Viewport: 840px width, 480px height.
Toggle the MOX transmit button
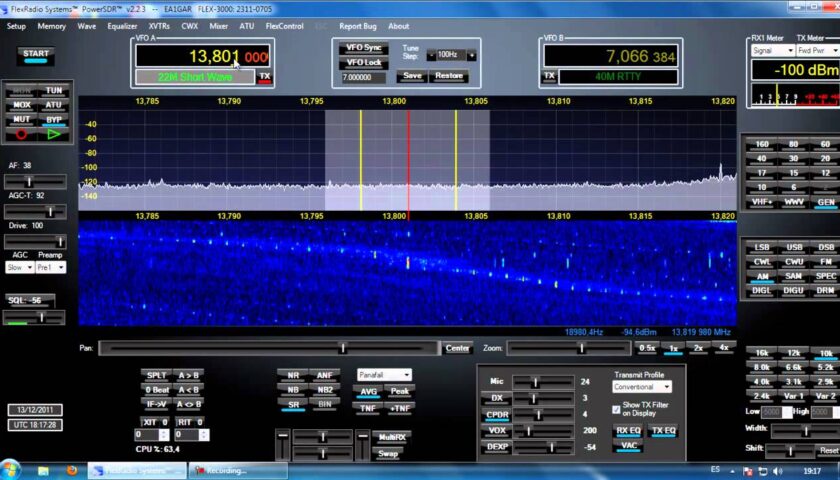point(21,105)
